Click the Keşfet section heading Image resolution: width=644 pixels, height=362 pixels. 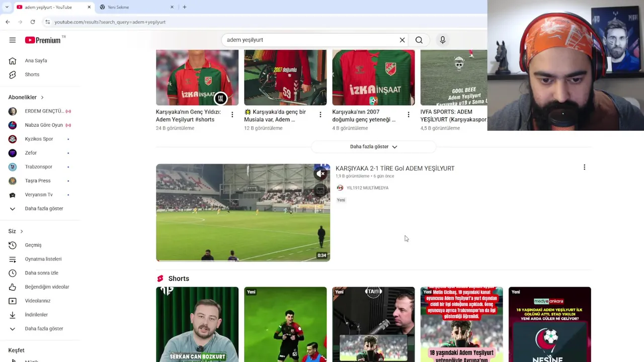coord(16,350)
